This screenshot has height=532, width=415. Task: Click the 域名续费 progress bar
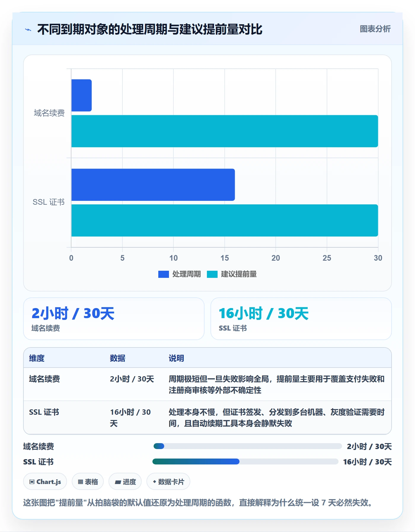(x=248, y=446)
